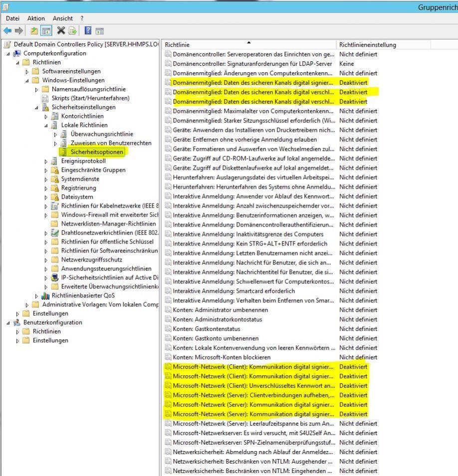This screenshot has width=458, height=476.
Task: Select Einstellungen under Benutzerkonfiguration
Action: coord(50,341)
